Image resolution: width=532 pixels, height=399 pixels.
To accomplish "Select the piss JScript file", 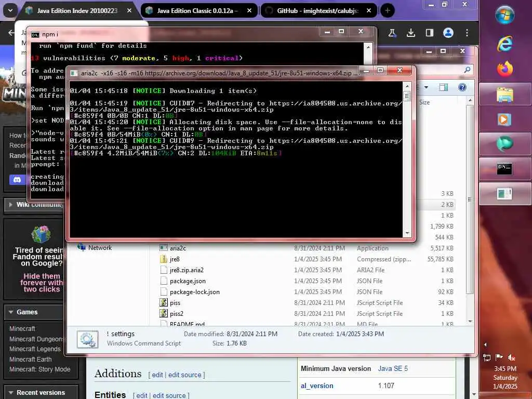I will click(175, 303).
